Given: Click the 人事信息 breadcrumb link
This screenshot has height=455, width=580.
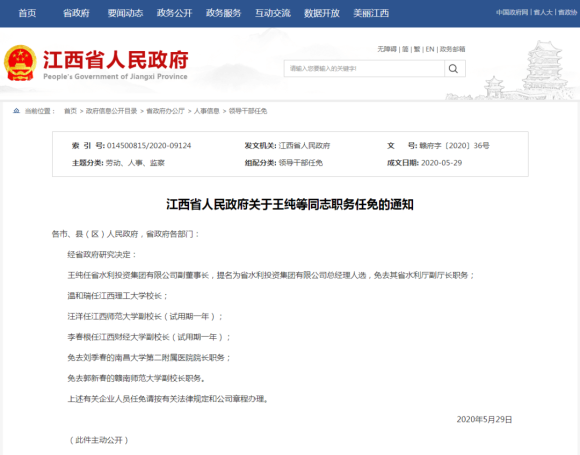Looking at the screenshot, I should pyautogui.click(x=207, y=111).
